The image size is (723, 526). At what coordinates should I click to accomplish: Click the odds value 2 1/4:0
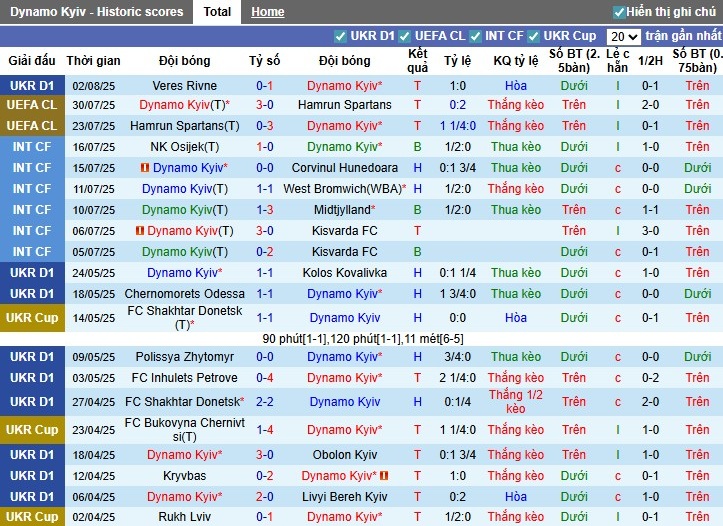457,378
